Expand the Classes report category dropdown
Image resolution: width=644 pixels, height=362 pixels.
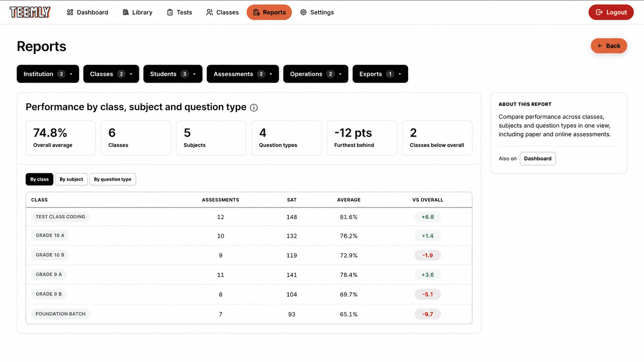pos(111,74)
